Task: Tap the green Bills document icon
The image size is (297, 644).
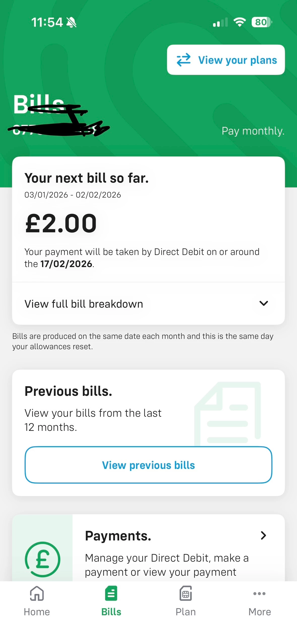Action: 111,593
